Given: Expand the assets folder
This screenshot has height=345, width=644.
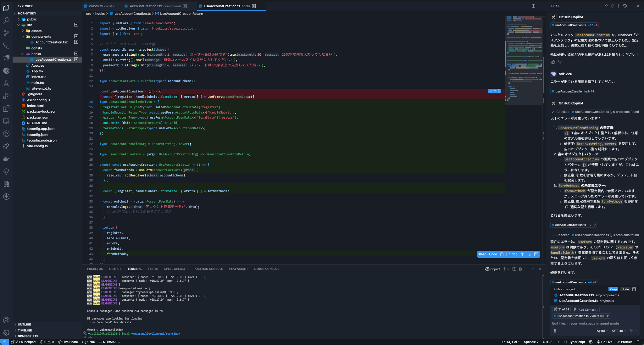Looking at the screenshot, I should 36,31.
